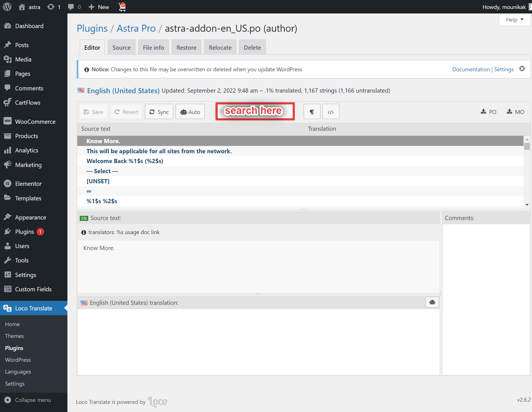Open the Tools menu
Viewport: 532px width, 412px height.
tap(34, 260)
